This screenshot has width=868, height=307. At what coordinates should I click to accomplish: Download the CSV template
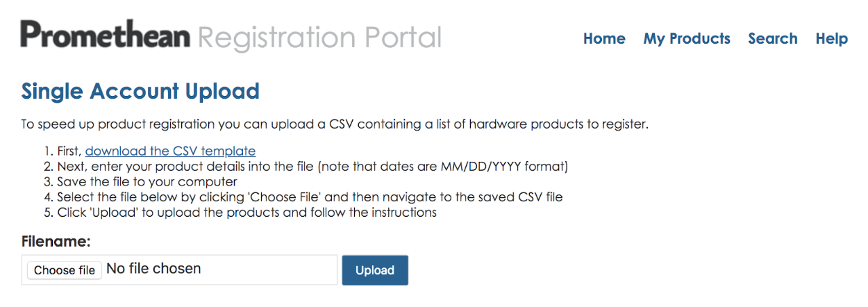pyautogui.click(x=170, y=151)
